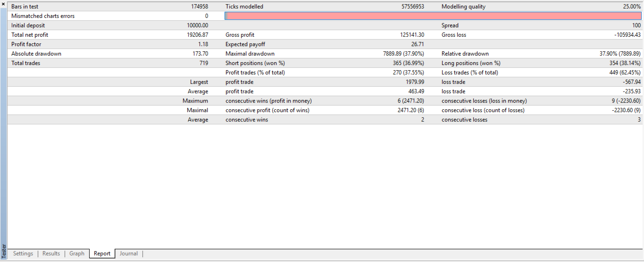The width and height of the screenshot is (644, 262).
Task: Show the Graph tab
Action: click(77, 254)
